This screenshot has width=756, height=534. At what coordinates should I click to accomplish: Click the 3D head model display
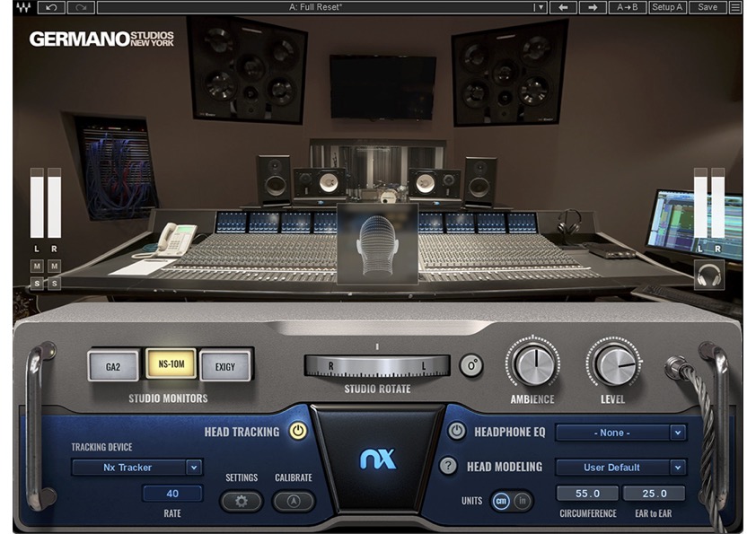click(x=377, y=243)
